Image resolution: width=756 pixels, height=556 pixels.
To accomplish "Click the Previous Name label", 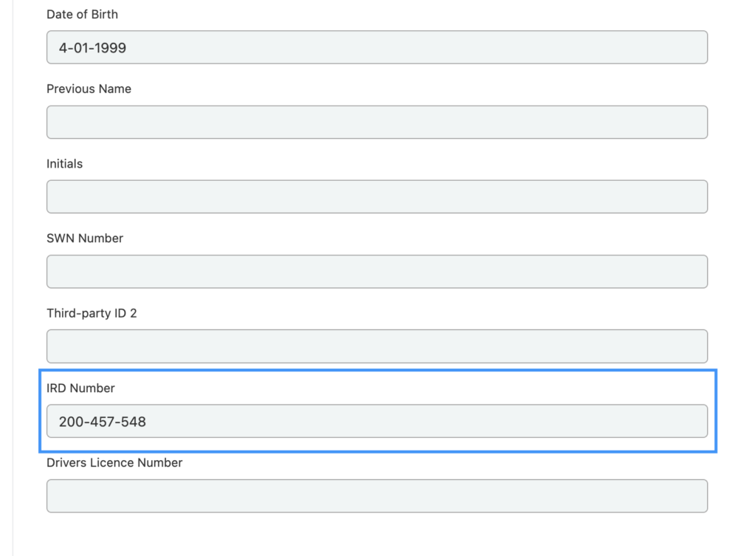I will (89, 89).
